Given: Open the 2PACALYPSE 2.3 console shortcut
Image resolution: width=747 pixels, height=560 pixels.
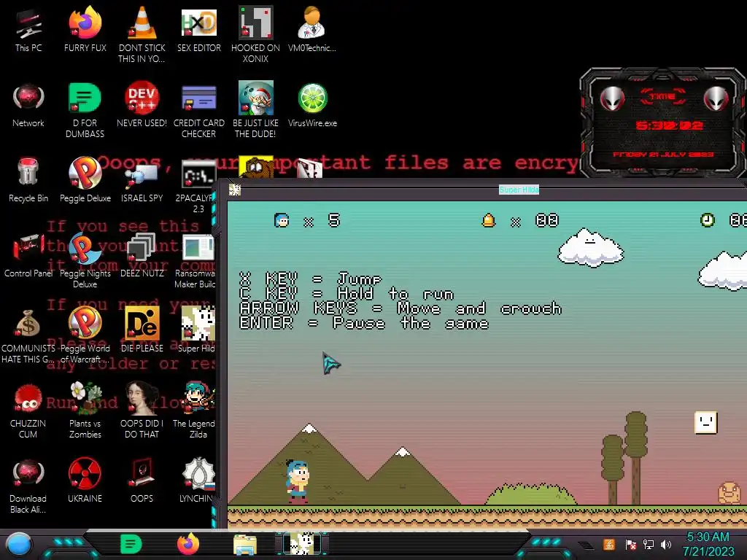Looking at the screenshot, I should coord(197,186).
